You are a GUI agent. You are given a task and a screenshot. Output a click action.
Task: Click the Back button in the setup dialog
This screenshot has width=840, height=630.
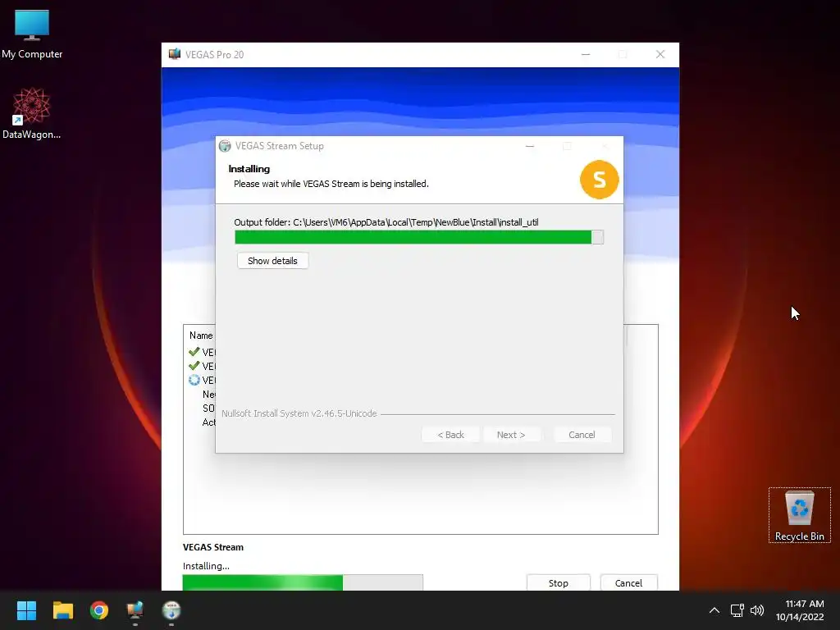pyautogui.click(x=450, y=435)
